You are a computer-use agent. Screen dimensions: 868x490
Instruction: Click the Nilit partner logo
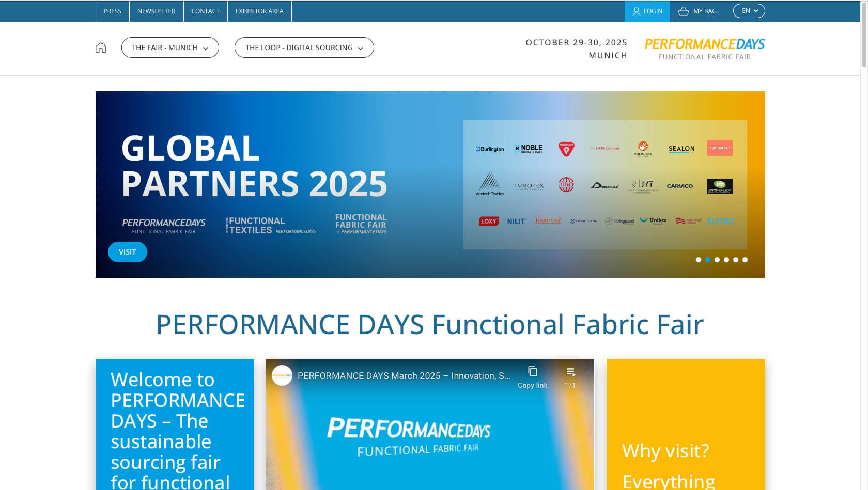tap(516, 222)
